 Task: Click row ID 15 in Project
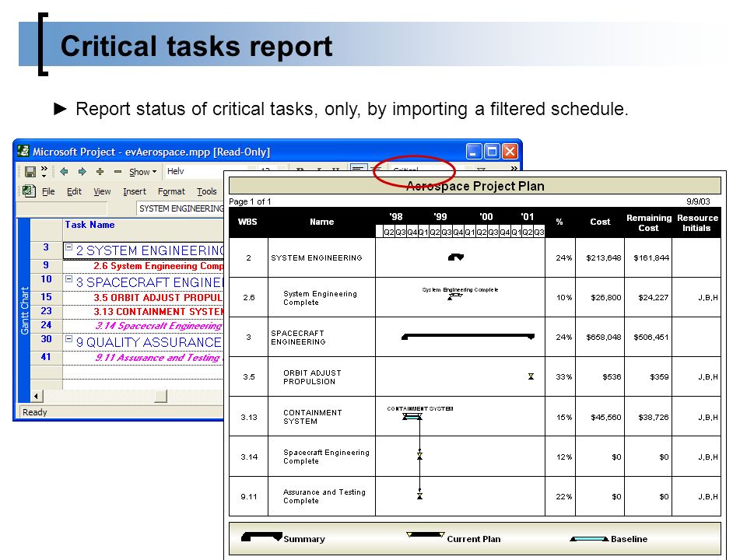click(46, 297)
